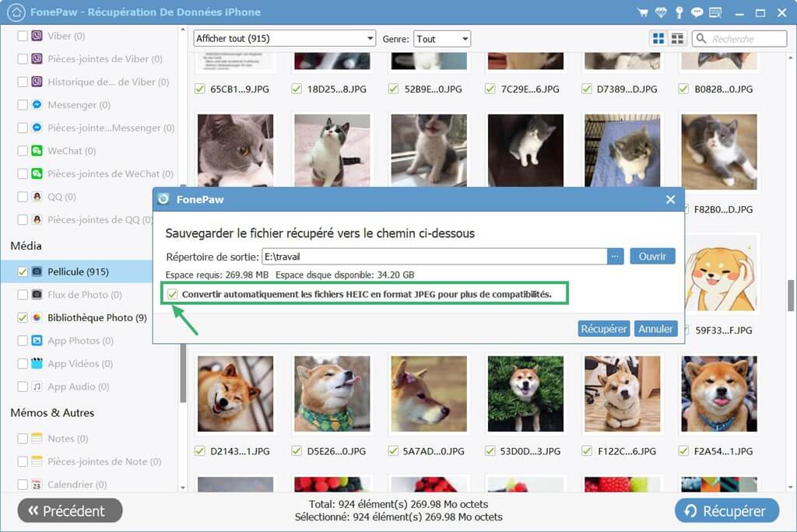Close the FonePaw save dialog
This screenshot has height=532, width=797.
tap(670, 200)
